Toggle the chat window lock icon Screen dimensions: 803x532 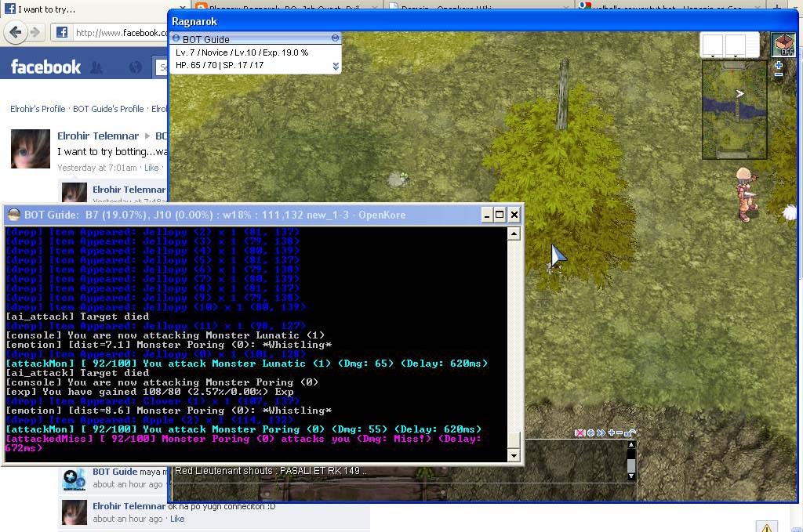[630, 432]
